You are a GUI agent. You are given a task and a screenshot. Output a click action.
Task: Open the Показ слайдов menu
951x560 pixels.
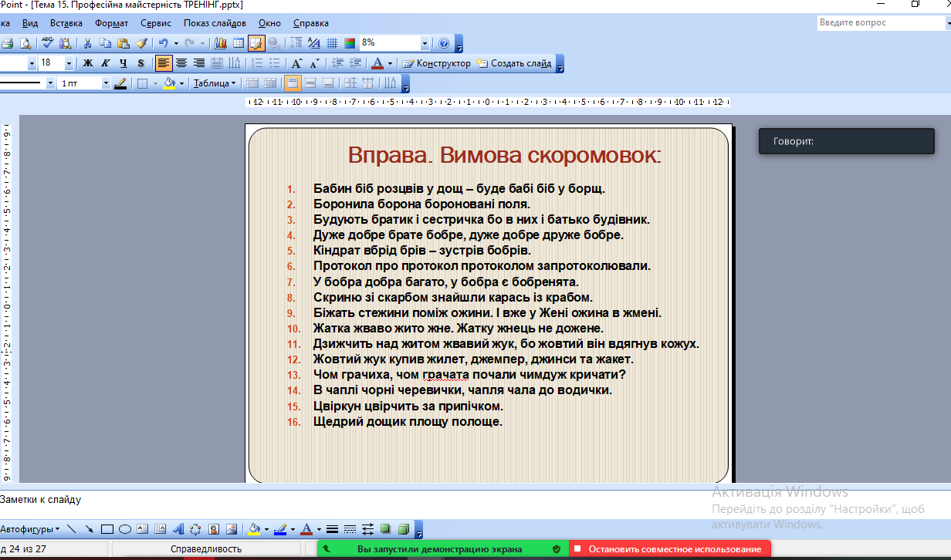[x=215, y=23]
